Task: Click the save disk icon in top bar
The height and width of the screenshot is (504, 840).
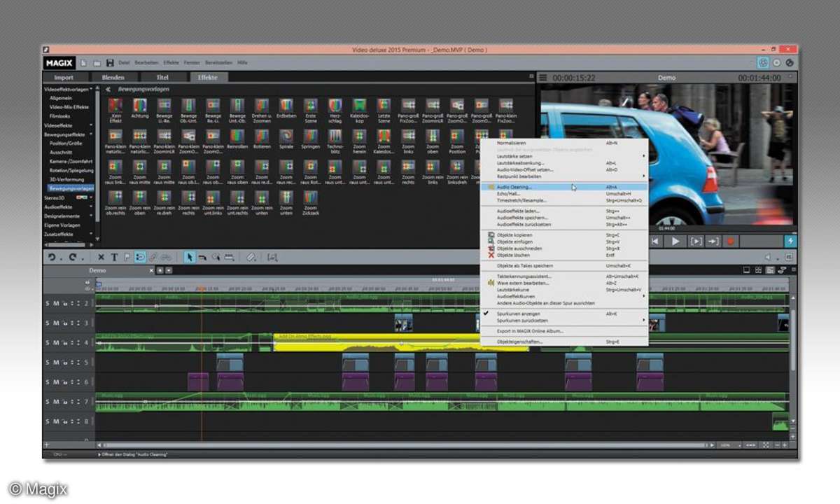Action: (x=111, y=62)
